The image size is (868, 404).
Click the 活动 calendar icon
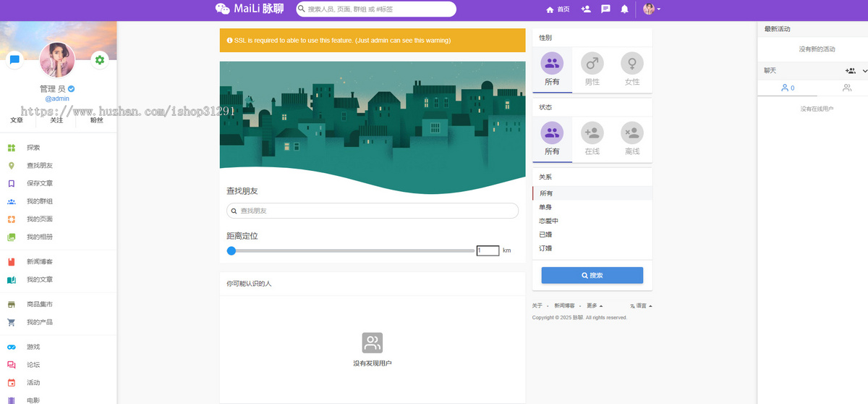(12, 383)
